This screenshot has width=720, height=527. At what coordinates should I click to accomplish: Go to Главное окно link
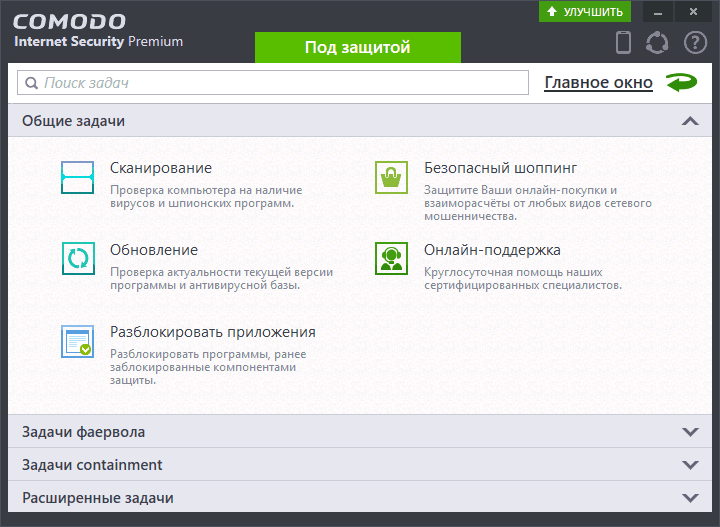(598, 83)
